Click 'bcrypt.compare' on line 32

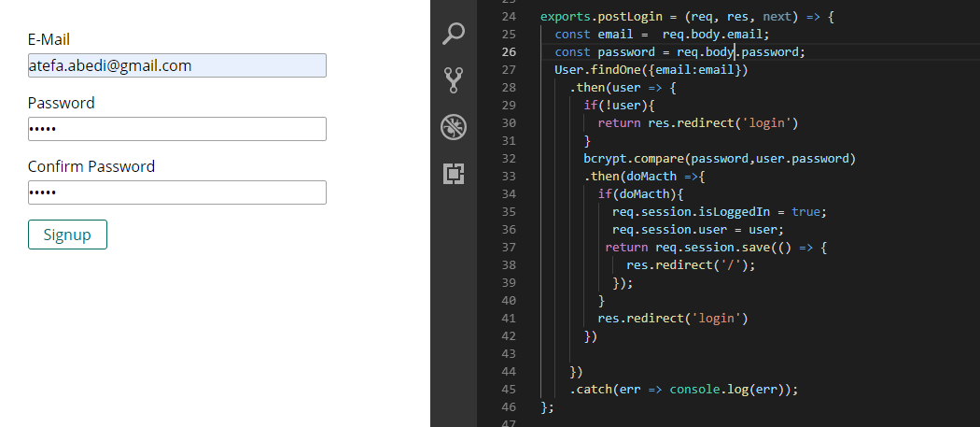point(634,159)
